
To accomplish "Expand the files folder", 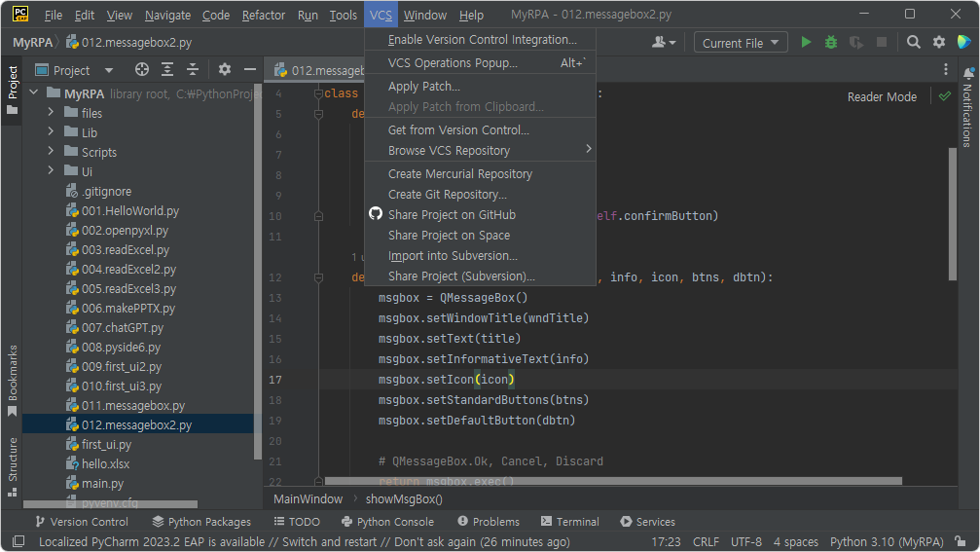I will tap(52, 113).
